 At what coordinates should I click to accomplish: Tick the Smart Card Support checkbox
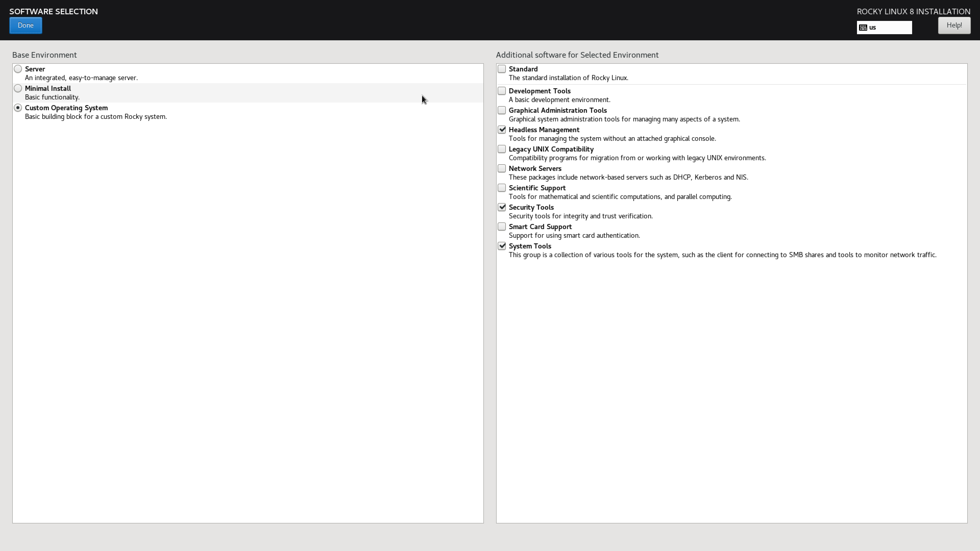502,227
